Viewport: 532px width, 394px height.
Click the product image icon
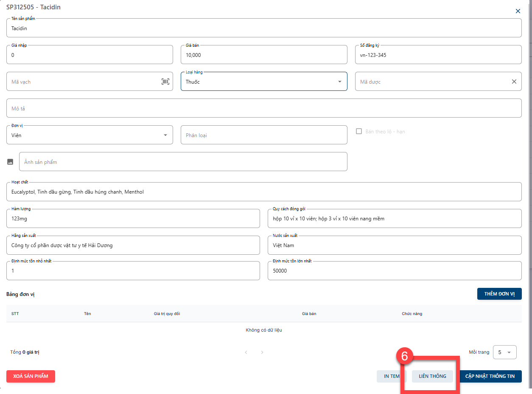10,162
